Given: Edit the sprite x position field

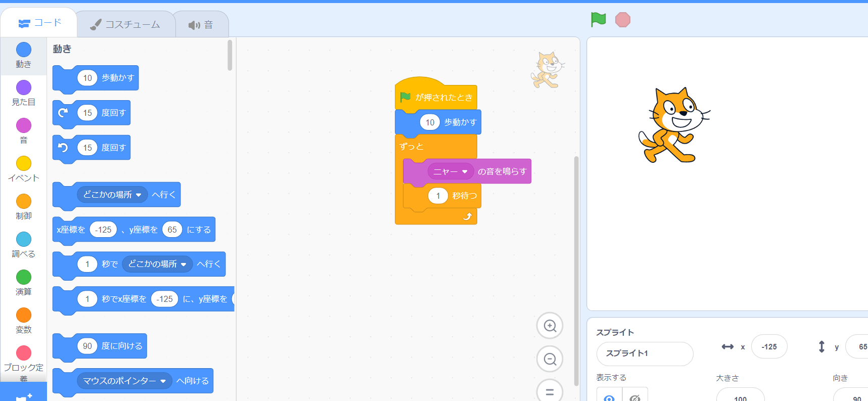Looking at the screenshot, I should pos(769,346).
